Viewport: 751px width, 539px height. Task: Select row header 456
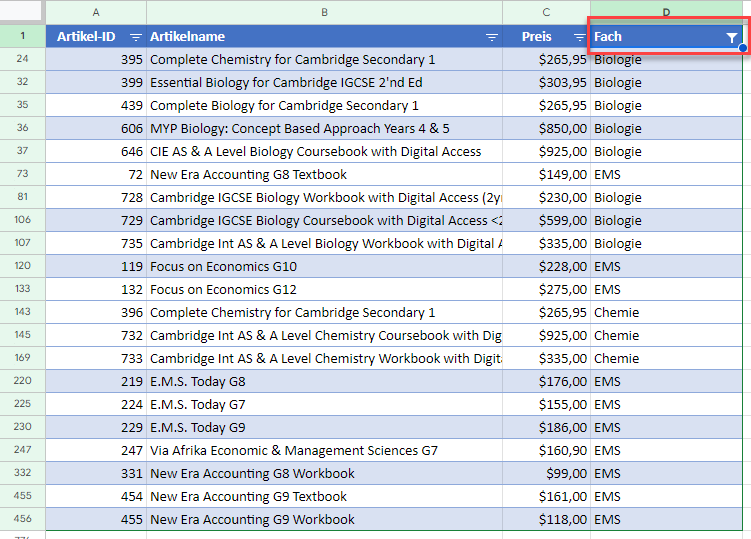pos(23,519)
